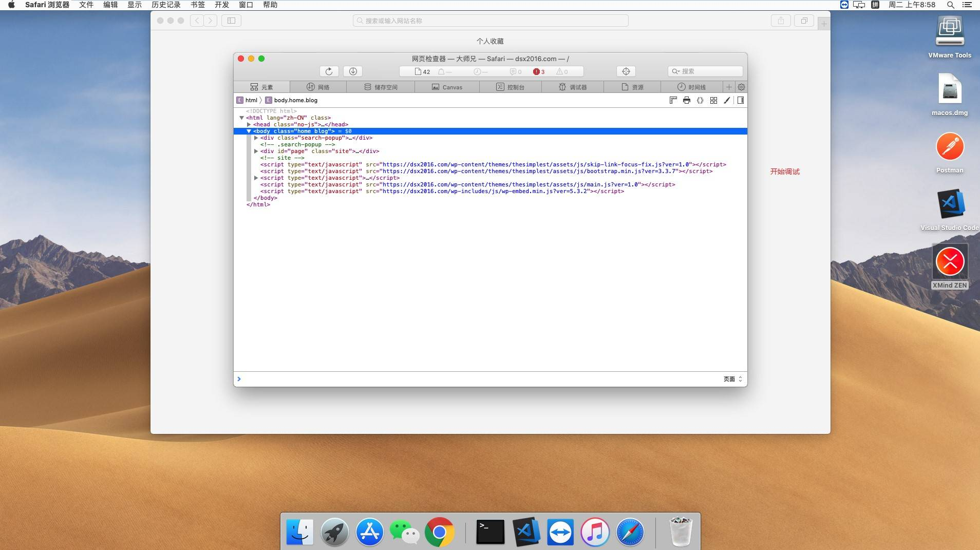Click the element selection crosshair icon
The height and width of the screenshot is (550, 980).
tap(626, 71)
